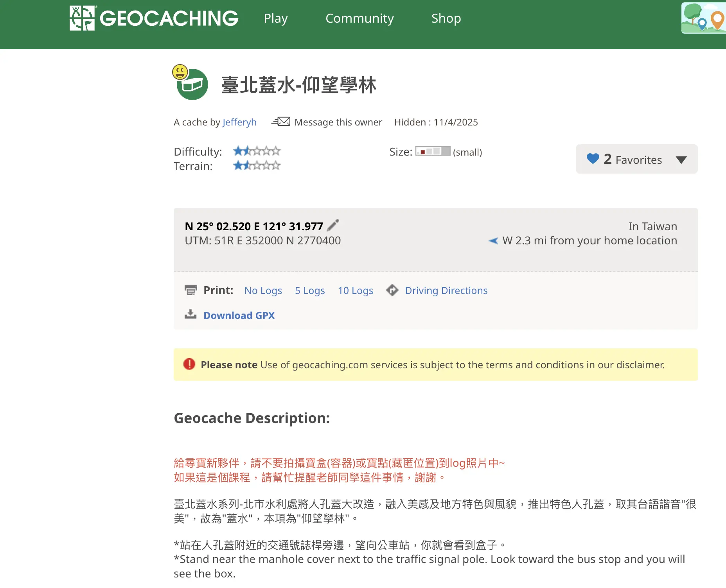Viewport: 726px width, 588px height.
Task: Open cache owner Jefferyh's profile
Action: (239, 122)
